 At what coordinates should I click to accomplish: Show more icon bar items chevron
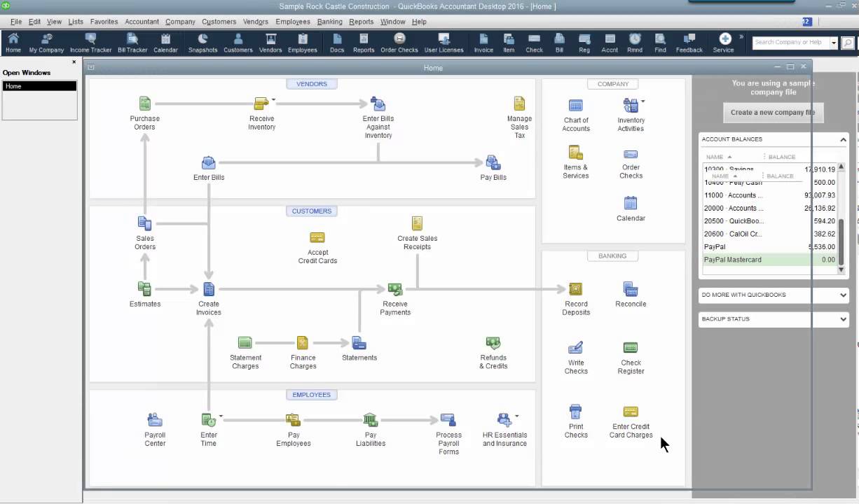tap(741, 37)
